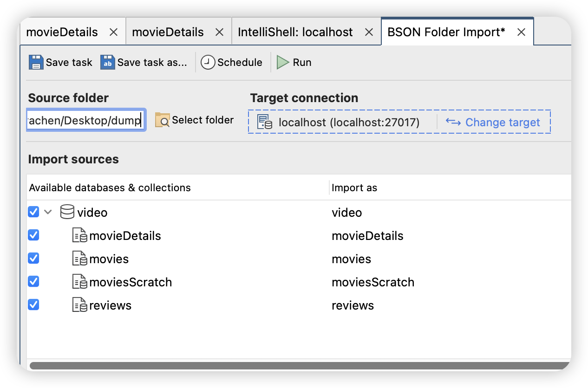Click the double-arrow Change target icon

tap(453, 122)
